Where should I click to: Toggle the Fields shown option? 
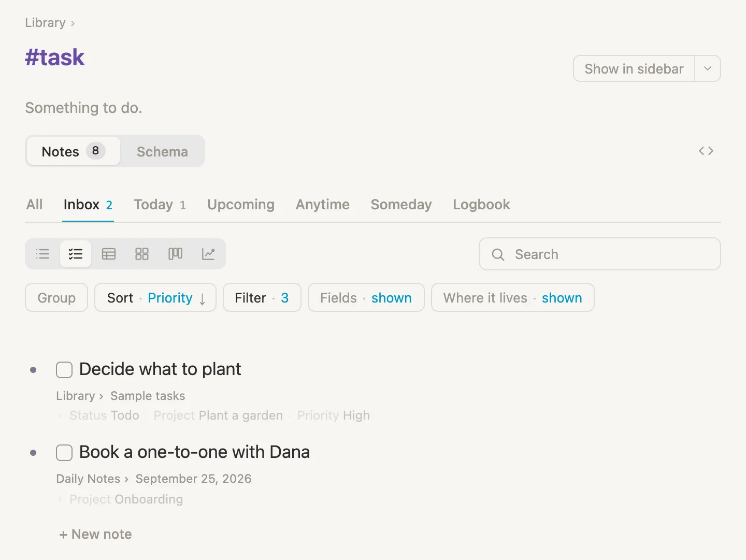[x=366, y=298]
